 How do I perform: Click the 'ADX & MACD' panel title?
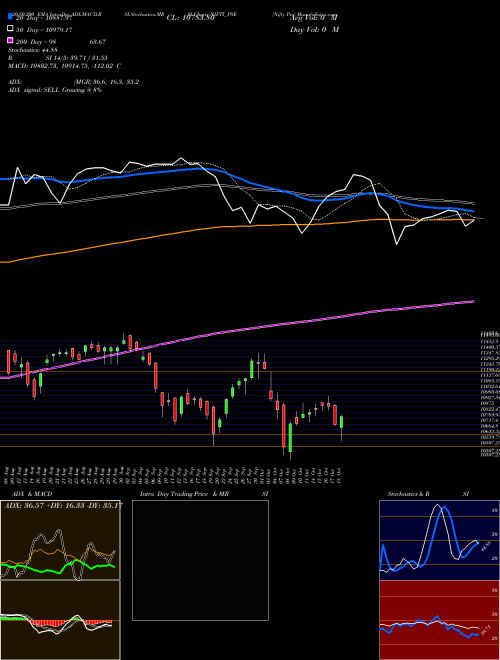coord(32,494)
